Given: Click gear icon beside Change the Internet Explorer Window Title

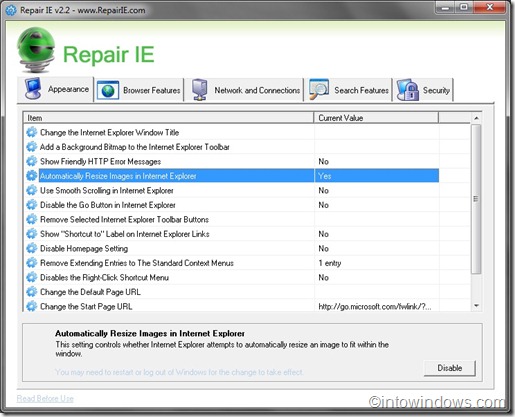Looking at the screenshot, I should 32,132.
